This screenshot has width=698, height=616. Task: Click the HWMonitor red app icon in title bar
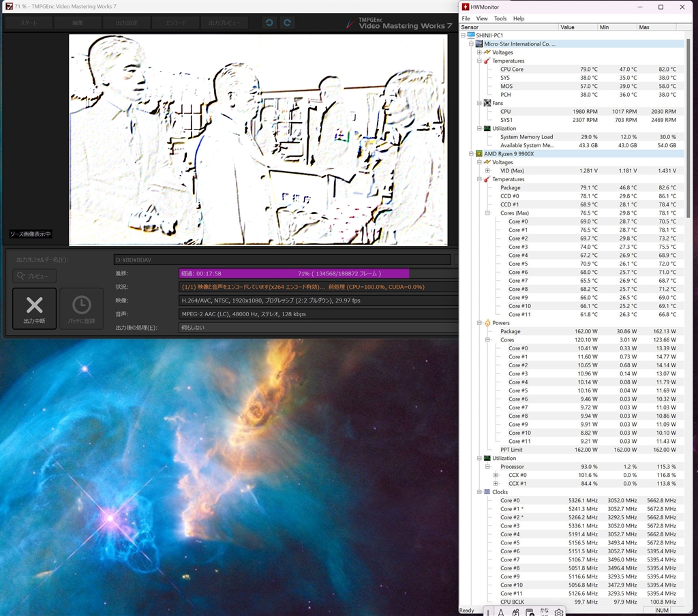point(466,7)
